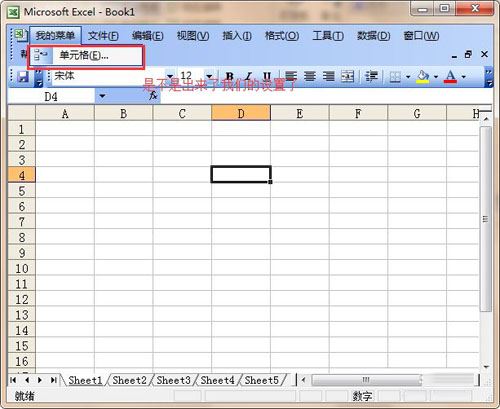Click the indent icon
The height and width of the screenshot is (409, 500).
coord(371,77)
